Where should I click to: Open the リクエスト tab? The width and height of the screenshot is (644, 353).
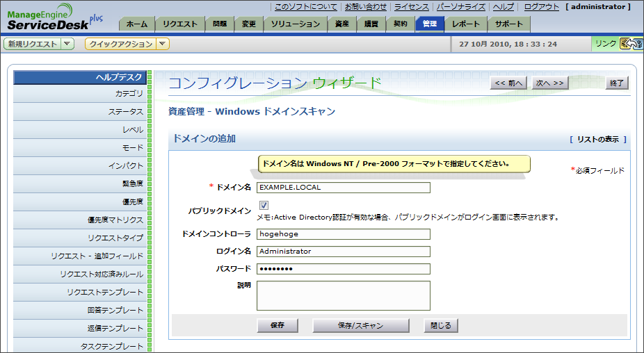coord(180,24)
